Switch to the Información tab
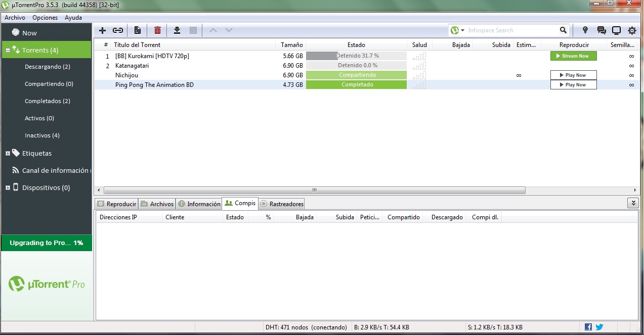Image resolution: width=644 pixels, height=335 pixels. (199, 204)
